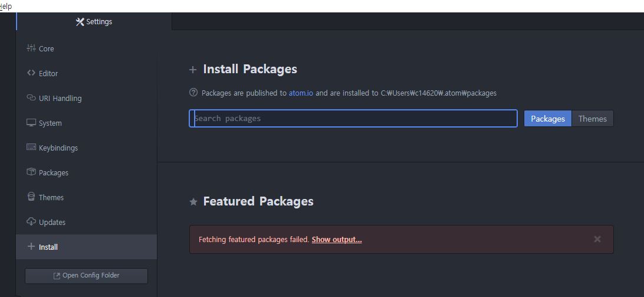Select the Packages search toggle
Viewport: 644px width, 297px height.
[x=547, y=119]
